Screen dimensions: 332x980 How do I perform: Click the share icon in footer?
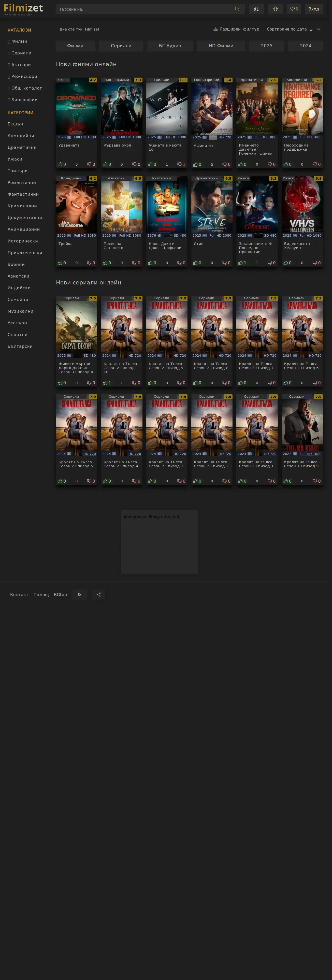point(98,595)
